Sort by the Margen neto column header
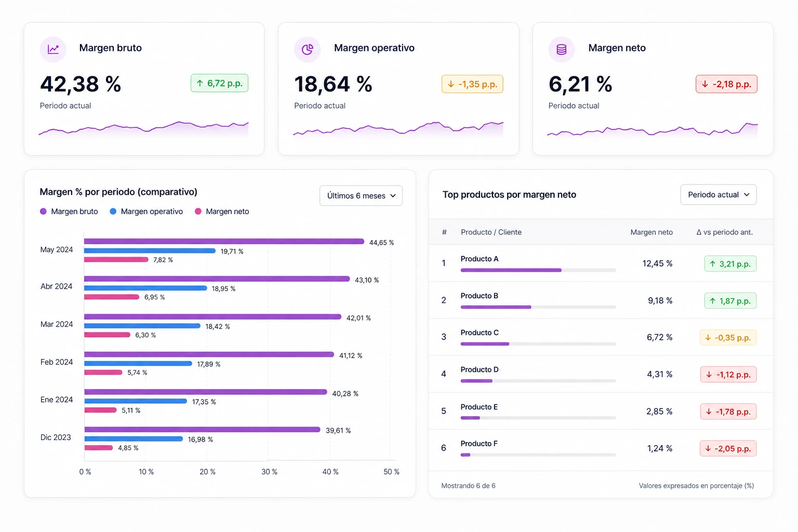 point(651,232)
